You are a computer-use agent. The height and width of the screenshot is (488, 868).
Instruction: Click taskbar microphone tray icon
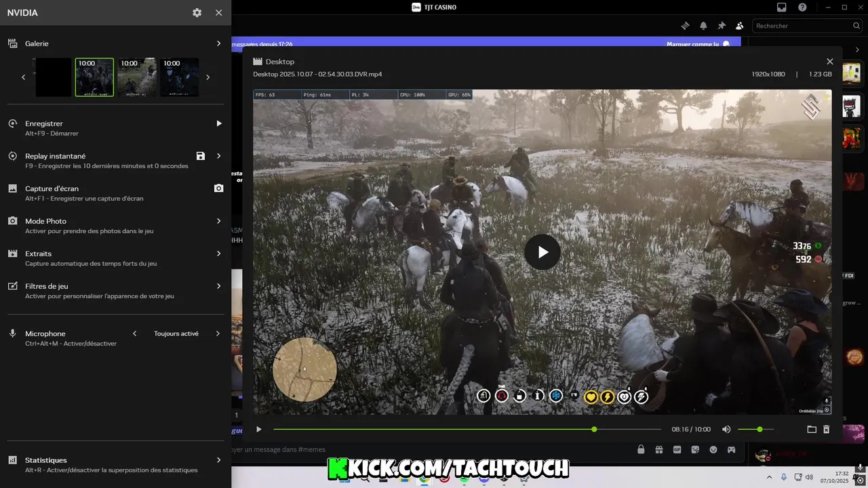[x=784, y=477]
